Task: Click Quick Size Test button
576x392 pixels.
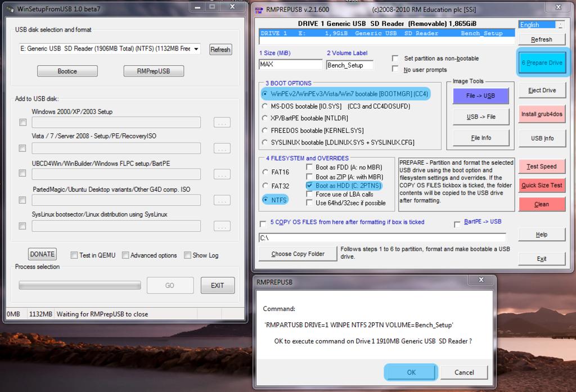Action: click(542, 185)
